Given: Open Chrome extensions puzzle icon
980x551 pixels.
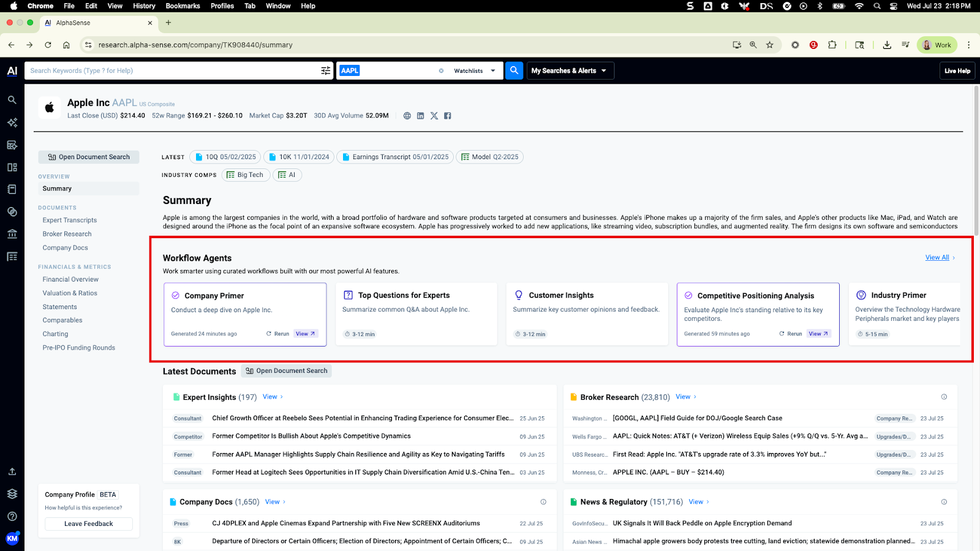Looking at the screenshot, I should (832, 45).
